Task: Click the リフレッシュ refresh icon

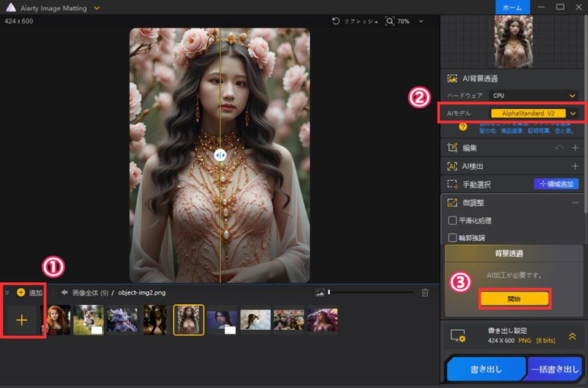Action: 336,21
